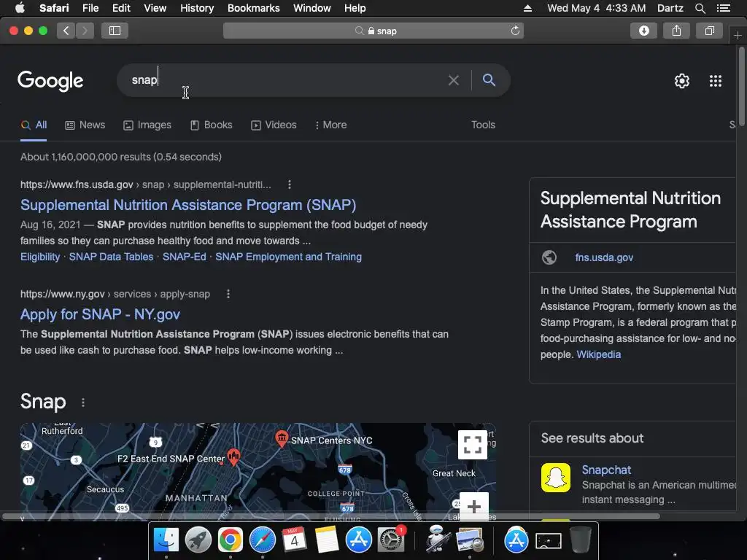Open the Bookmarks menu
The image size is (747, 560).
[253, 8]
